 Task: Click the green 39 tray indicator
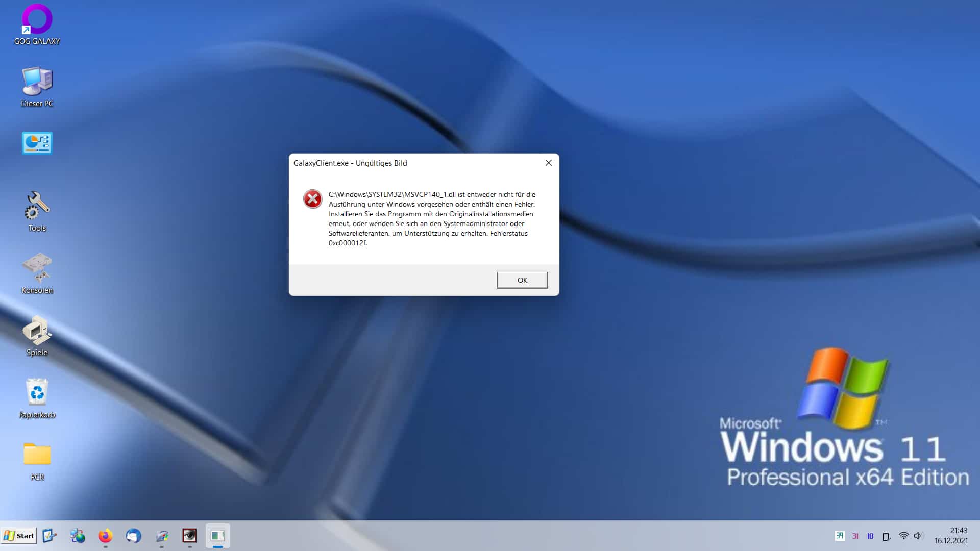840,536
